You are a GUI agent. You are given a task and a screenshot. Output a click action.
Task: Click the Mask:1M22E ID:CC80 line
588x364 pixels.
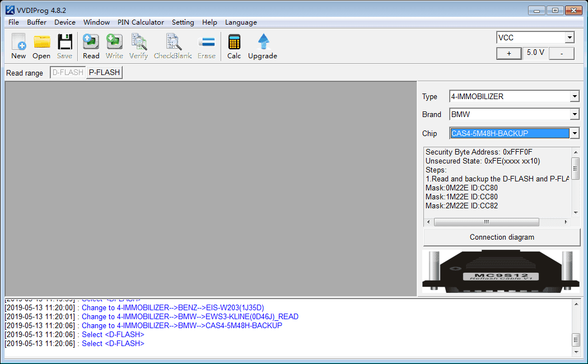pos(461,197)
